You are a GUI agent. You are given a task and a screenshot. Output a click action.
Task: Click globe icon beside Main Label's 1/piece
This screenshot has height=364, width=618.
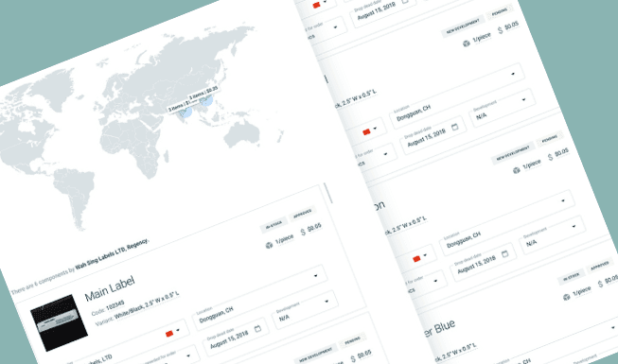[x=269, y=246]
